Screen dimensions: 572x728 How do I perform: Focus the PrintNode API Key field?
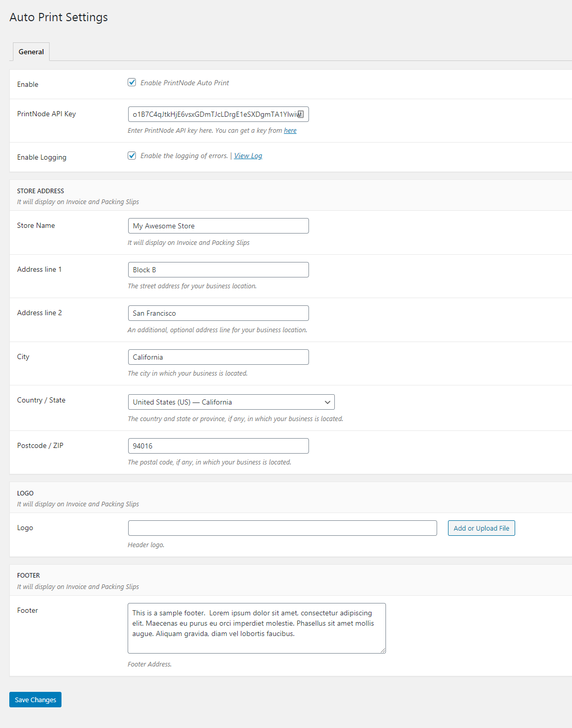pyautogui.click(x=212, y=114)
